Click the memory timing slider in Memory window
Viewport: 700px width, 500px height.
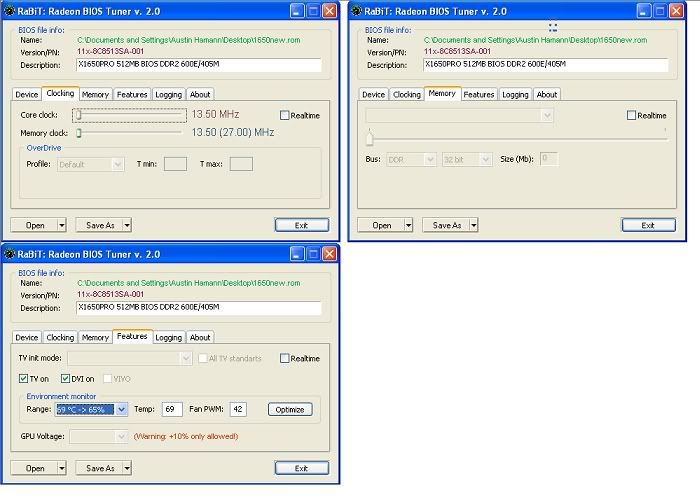[369, 138]
